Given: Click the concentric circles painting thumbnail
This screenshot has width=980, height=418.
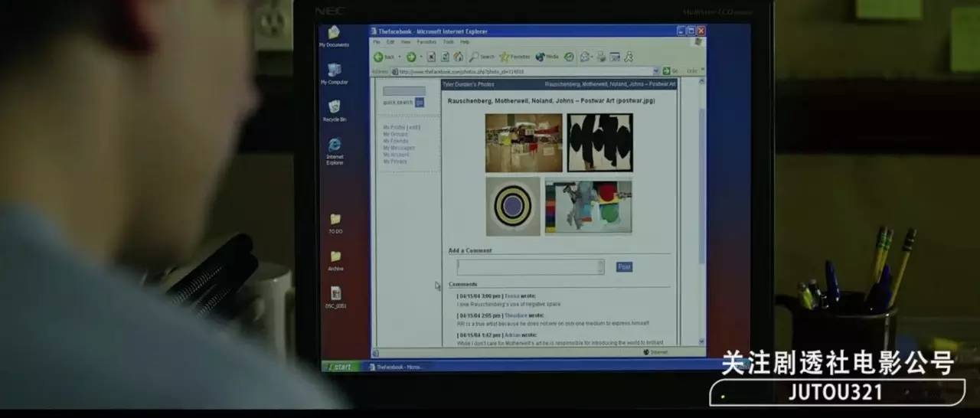Looking at the screenshot, I should tap(513, 207).
